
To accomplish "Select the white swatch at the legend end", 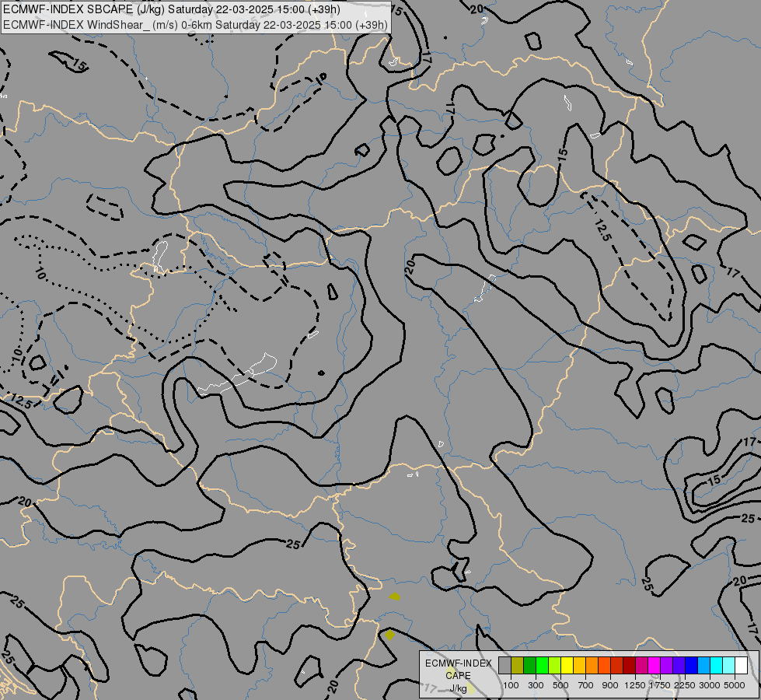I will (x=741, y=665).
